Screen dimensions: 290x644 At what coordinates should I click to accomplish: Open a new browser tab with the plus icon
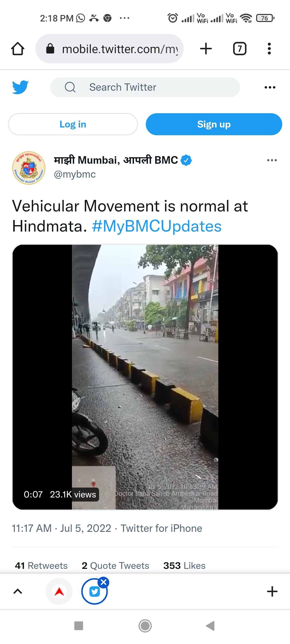tap(206, 49)
